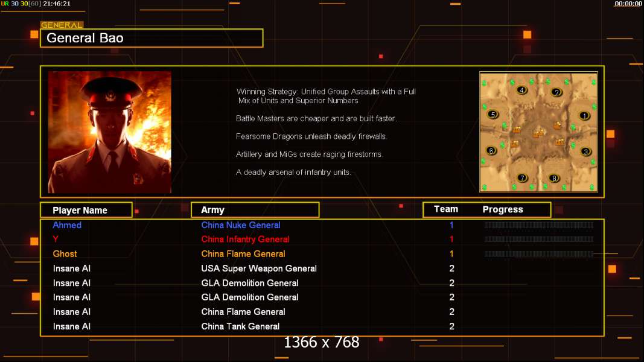The height and width of the screenshot is (362, 644).
Task: Click Ghost's orange China Flame General entry
Action: click(x=243, y=253)
